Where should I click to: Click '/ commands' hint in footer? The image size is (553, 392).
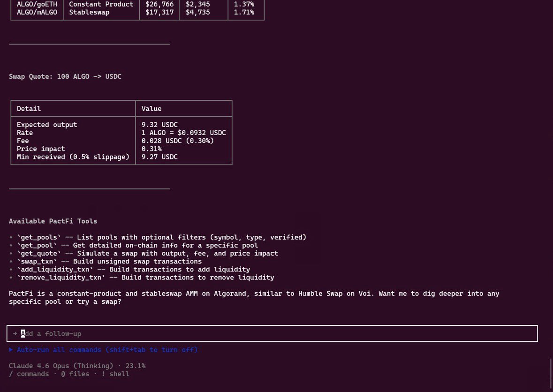pos(29,374)
